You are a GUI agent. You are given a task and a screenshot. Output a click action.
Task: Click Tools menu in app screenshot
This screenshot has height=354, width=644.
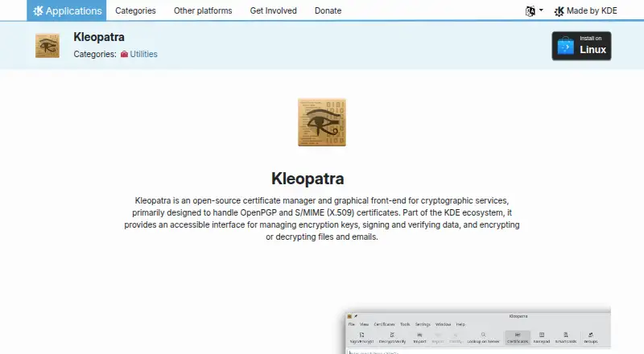pos(405,324)
